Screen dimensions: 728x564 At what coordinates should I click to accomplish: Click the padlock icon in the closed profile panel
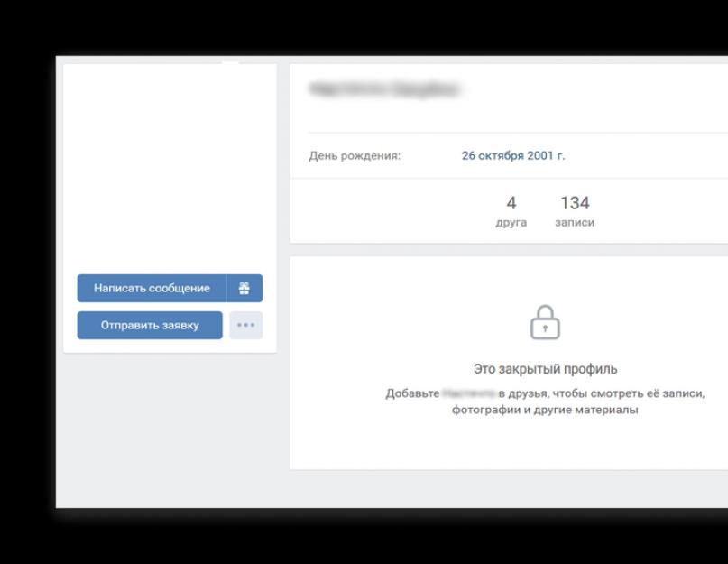click(545, 322)
